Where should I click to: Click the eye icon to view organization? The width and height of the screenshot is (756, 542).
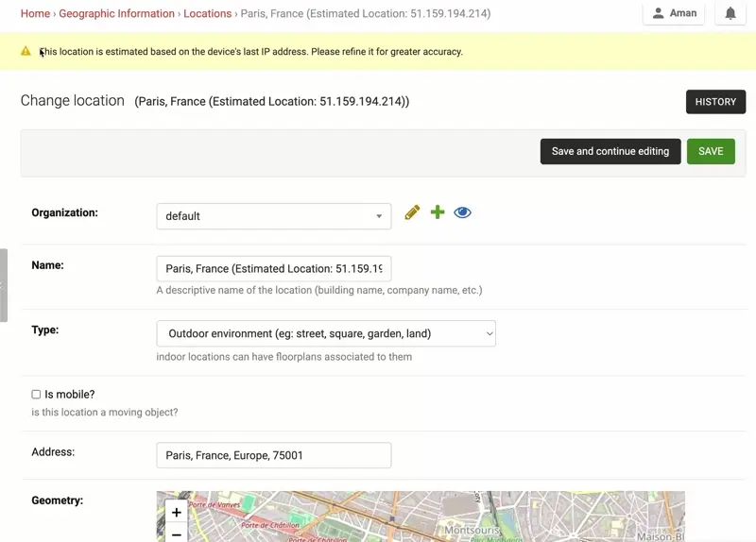(462, 212)
